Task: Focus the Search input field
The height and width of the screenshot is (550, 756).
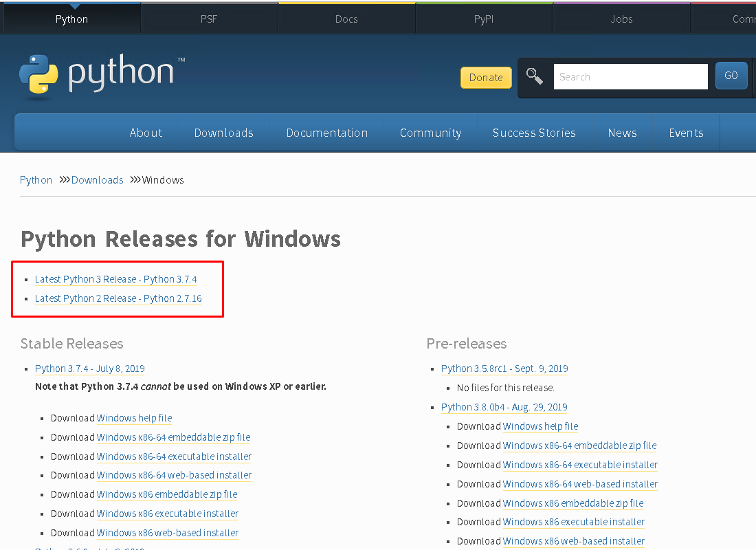Action: (631, 77)
